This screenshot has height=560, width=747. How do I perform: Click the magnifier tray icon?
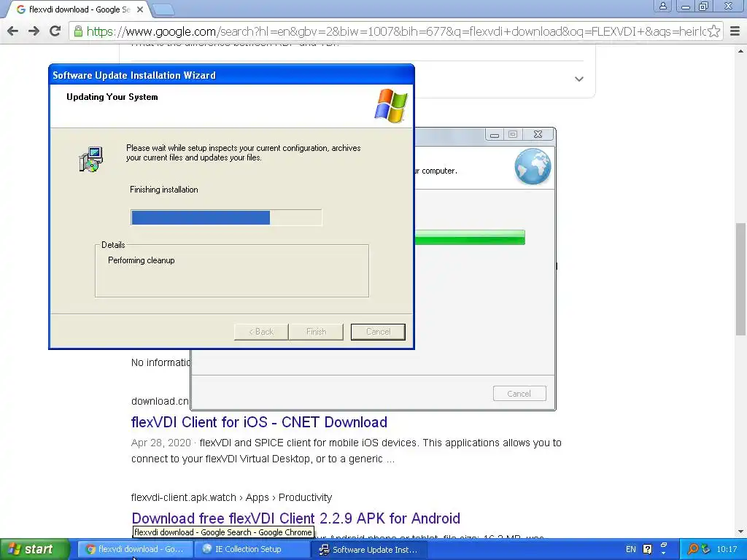tap(693, 550)
